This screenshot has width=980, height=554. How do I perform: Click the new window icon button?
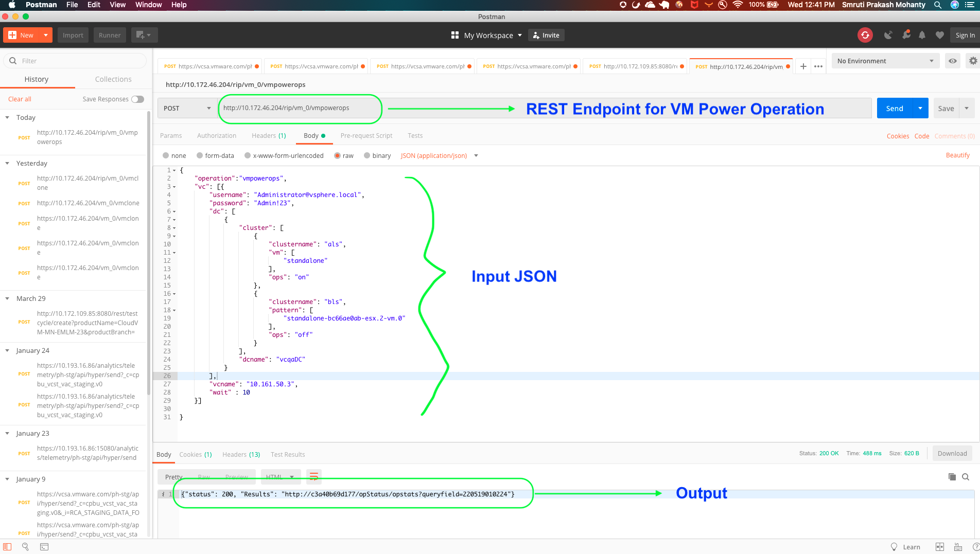pyautogui.click(x=144, y=35)
